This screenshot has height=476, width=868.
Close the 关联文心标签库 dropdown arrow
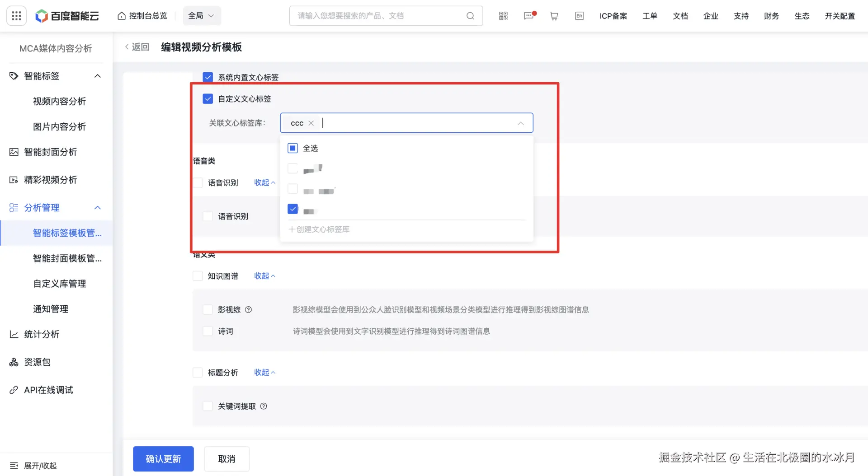tap(521, 123)
